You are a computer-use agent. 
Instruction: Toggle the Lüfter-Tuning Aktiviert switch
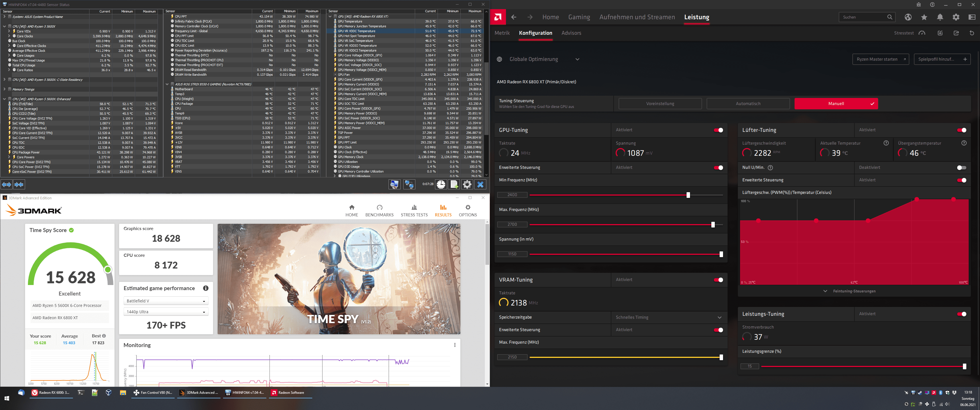[x=961, y=130]
